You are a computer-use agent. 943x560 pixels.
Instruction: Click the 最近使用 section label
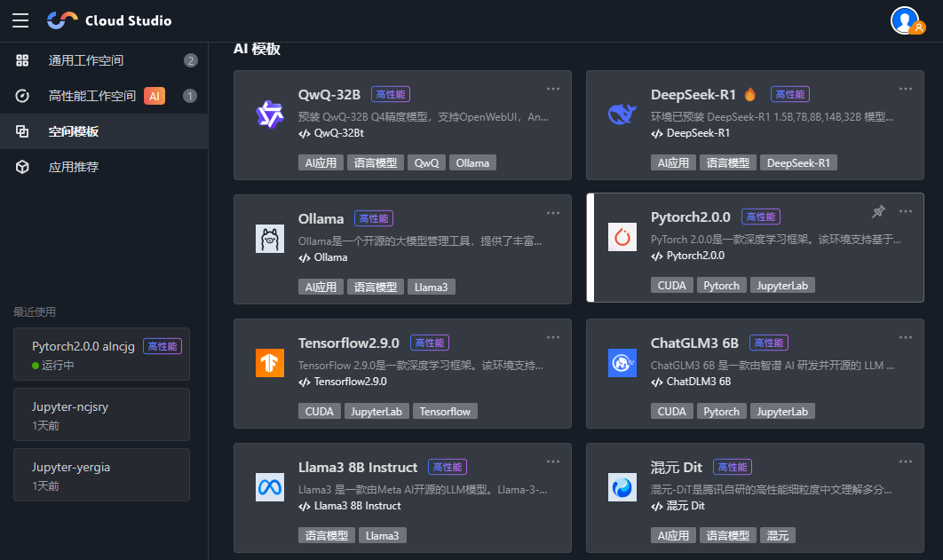point(35,312)
